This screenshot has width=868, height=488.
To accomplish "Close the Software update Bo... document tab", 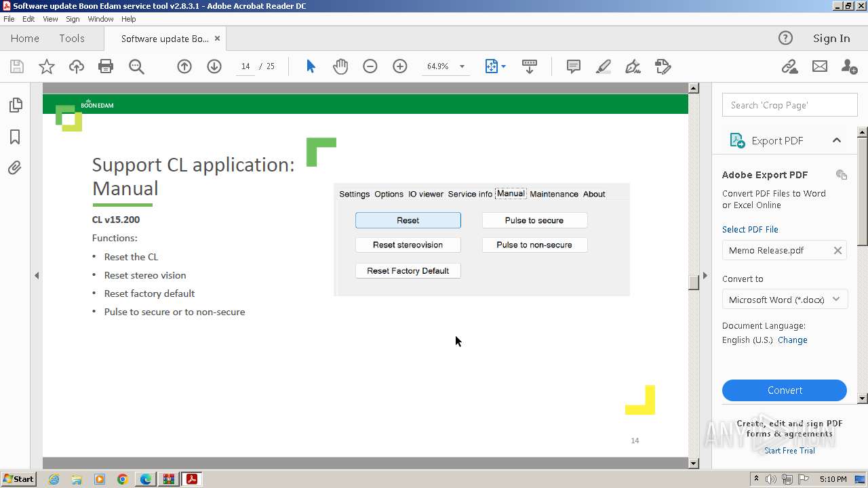I will (217, 39).
